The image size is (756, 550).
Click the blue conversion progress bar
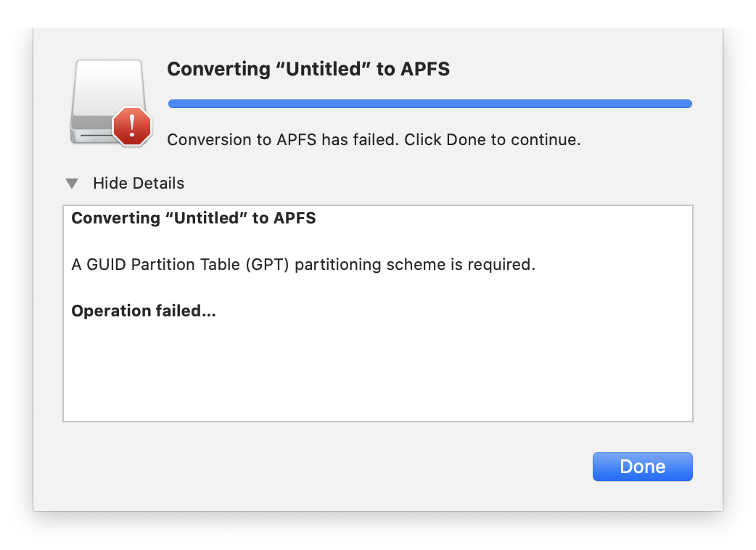[430, 104]
